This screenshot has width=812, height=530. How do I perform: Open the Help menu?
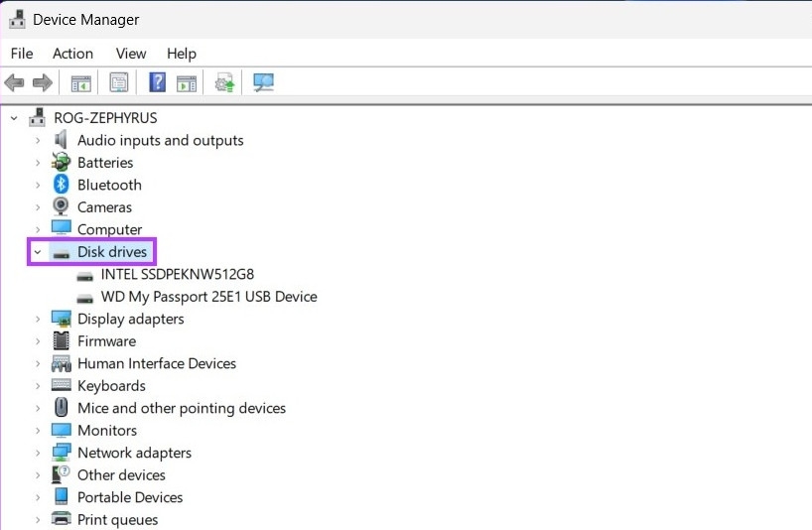pos(182,54)
